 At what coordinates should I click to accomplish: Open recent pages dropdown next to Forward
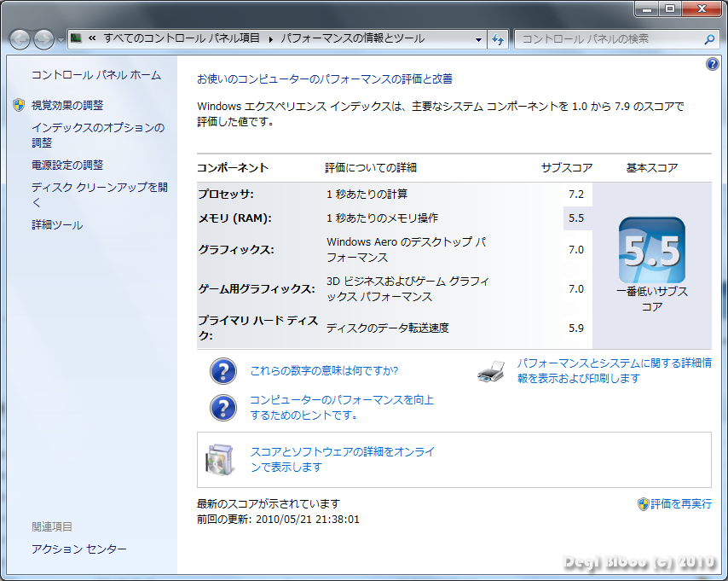tap(61, 40)
